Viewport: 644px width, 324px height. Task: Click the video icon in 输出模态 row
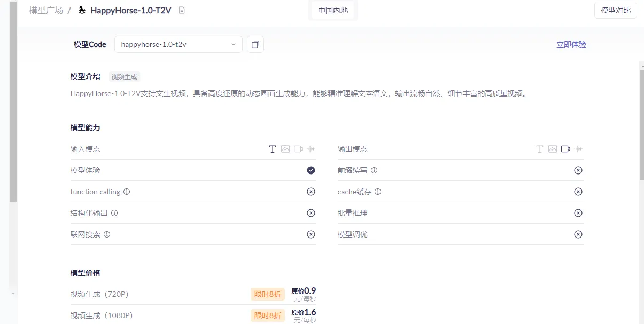(566, 149)
